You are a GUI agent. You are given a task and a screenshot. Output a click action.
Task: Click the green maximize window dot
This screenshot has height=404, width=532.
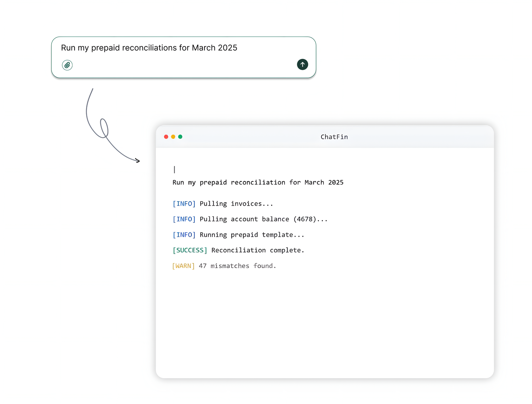(x=180, y=137)
